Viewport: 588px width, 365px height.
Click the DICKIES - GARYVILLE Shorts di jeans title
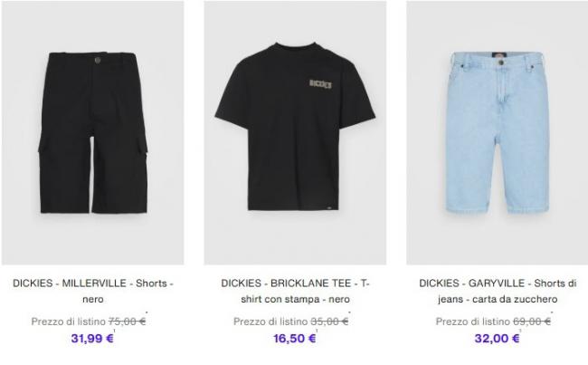[x=498, y=291]
